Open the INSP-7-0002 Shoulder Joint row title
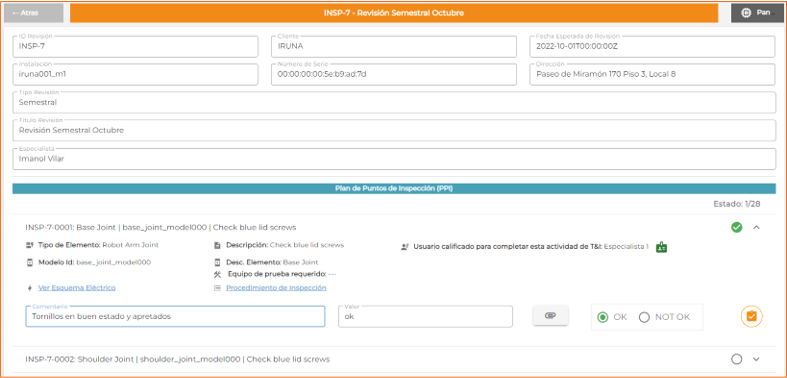787x378 pixels. [x=177, y=359]
